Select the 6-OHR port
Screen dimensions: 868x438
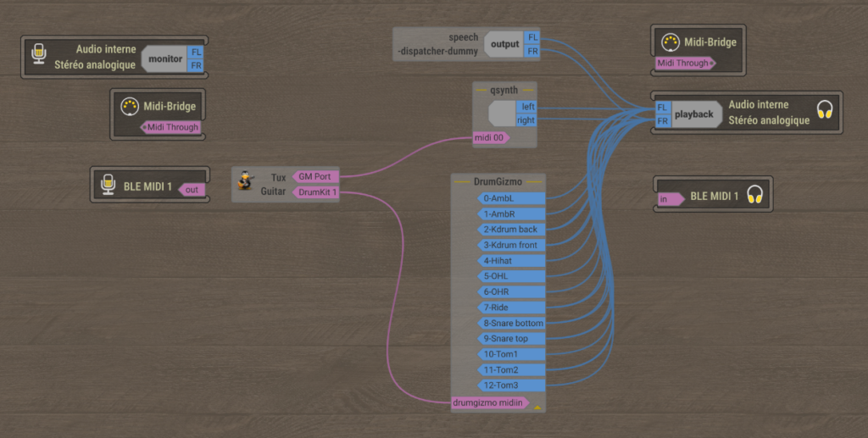511,291
